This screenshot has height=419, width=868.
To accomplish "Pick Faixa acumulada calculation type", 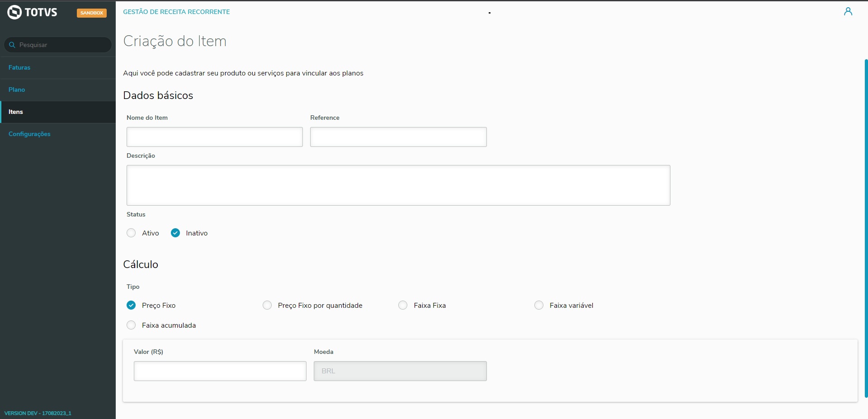I will (131, 325).
